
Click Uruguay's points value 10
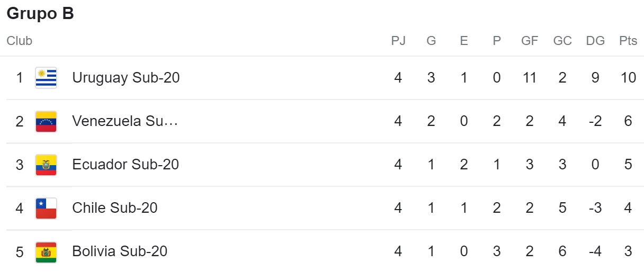(628, 78)
